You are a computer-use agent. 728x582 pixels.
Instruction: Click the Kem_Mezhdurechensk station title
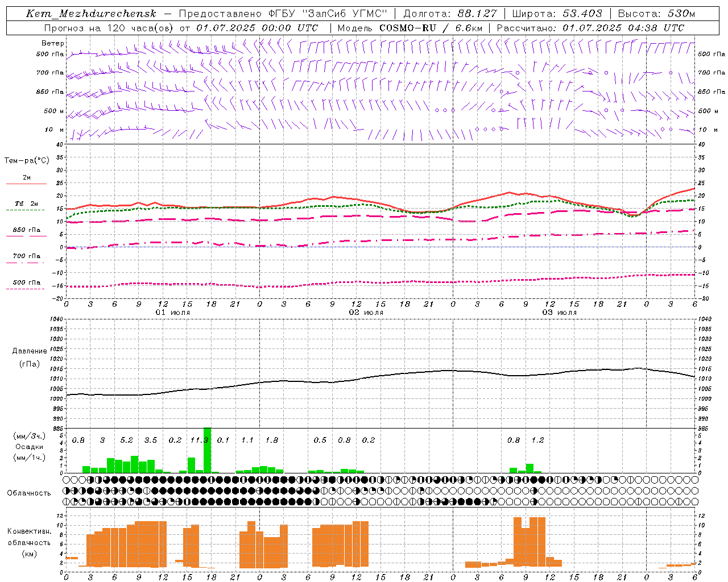point(91,14)
